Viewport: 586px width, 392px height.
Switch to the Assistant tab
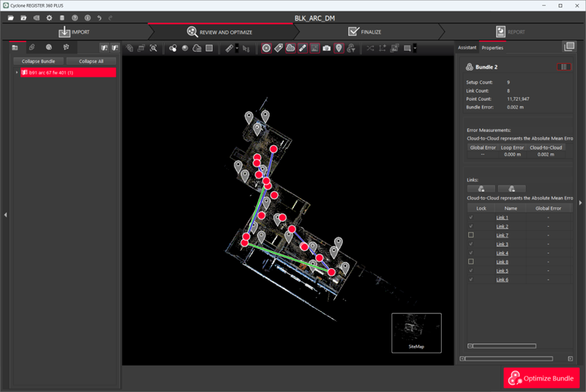[467, 47]
